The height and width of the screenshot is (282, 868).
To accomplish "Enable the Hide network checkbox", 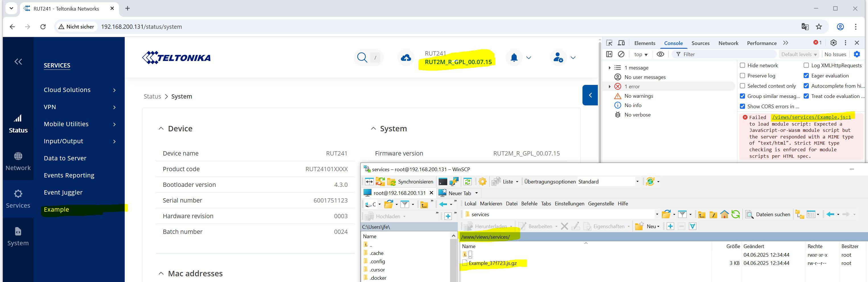I will tap(742, 66).
